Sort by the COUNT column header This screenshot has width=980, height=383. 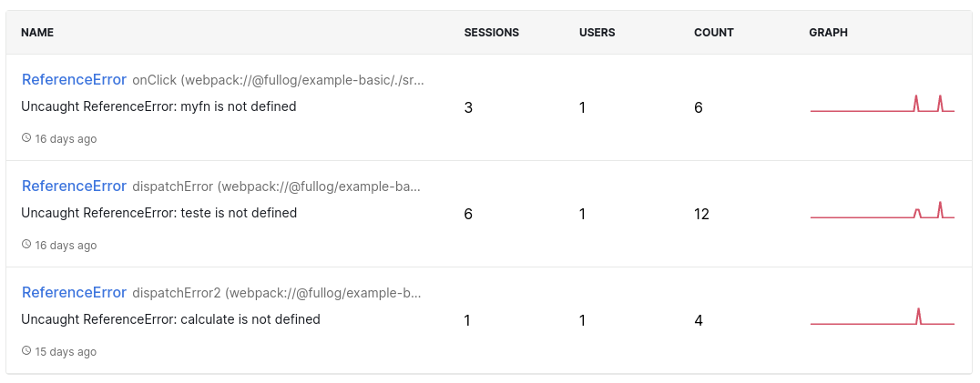click(714, 33)
